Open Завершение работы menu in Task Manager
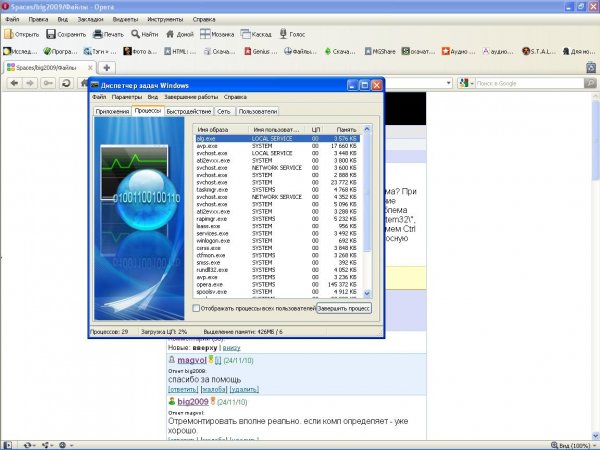Viewport: 600px width, 450px height. click(191, 97)
